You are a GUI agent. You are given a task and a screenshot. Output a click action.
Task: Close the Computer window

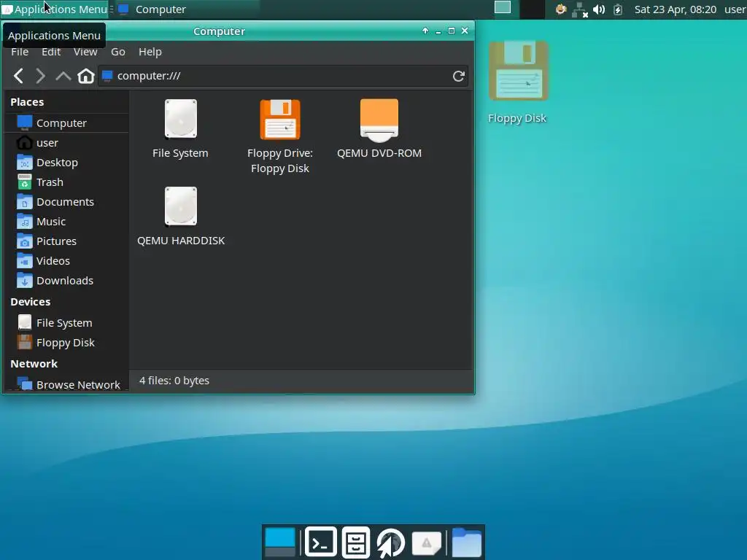tap(465, 31)
